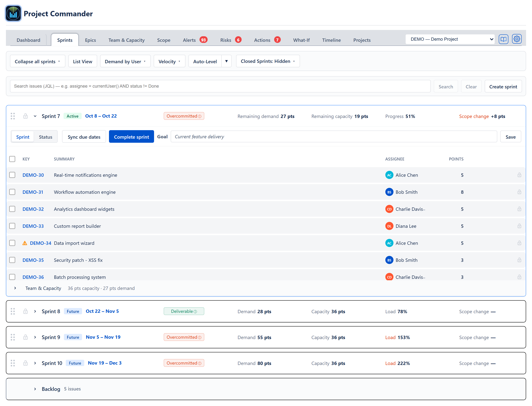This screenshot has width=532, height=406.
Task: Open the settings gear icon
Action: point(516,39)
